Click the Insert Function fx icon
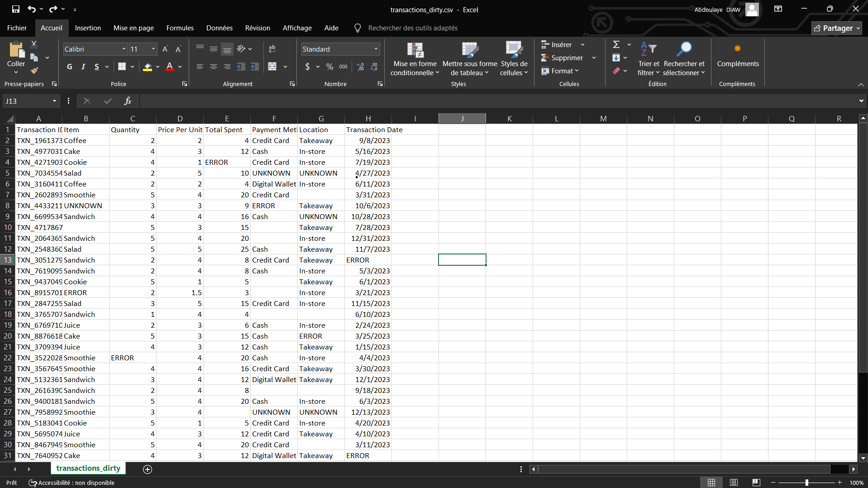Image resolution: width=868 pixels, height=488 pixels. coord(128,101)
